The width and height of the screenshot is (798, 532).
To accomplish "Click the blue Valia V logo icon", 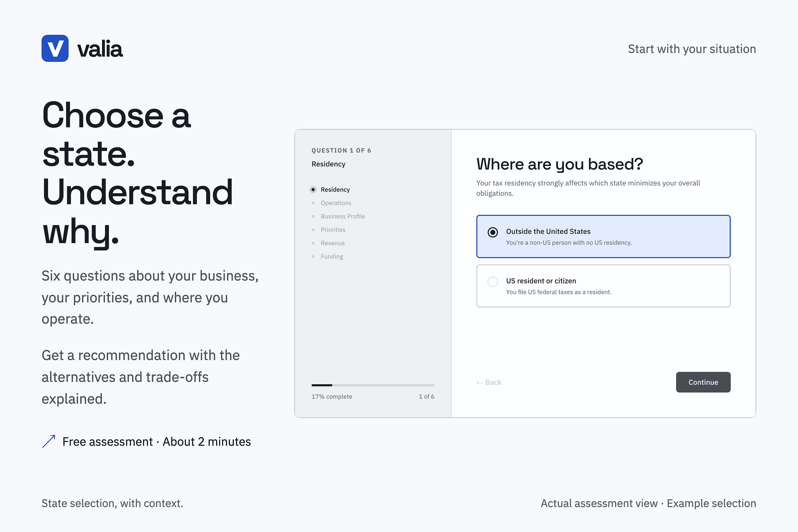I will (55, 48).
